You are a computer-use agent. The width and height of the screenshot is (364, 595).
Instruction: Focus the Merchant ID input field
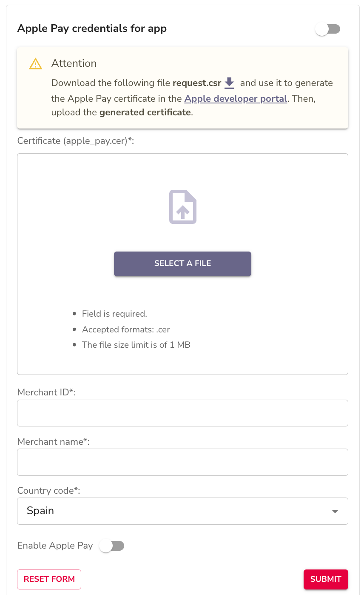[182, 413]
